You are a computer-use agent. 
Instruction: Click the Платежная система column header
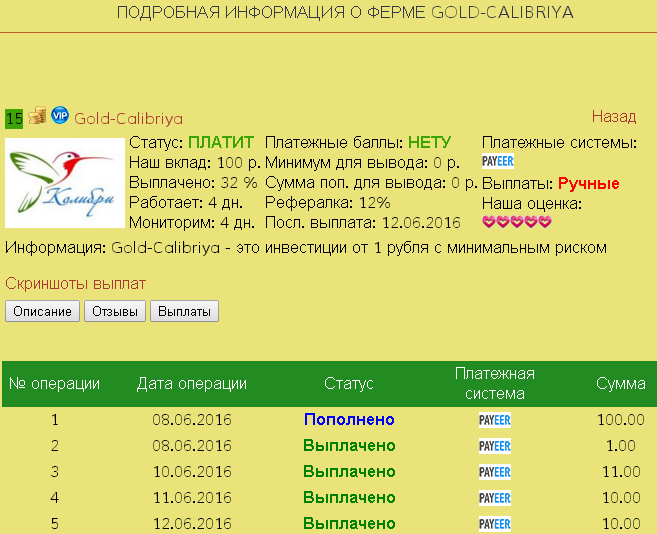tap(495, 384)
